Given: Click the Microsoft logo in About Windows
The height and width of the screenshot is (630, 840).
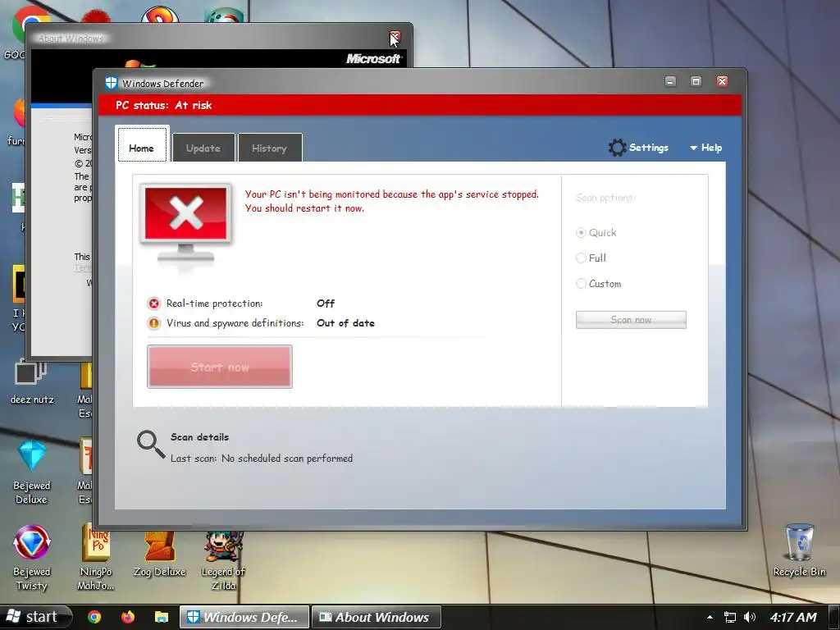Looking at the screenshot, I should coord(373,59).
